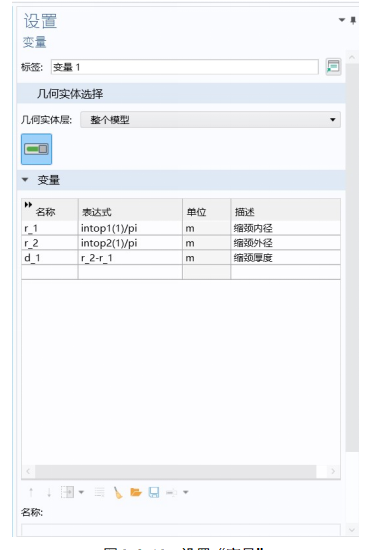Click the 缩颈外径 description cell
371x550 pixels.
click(285, 243)
